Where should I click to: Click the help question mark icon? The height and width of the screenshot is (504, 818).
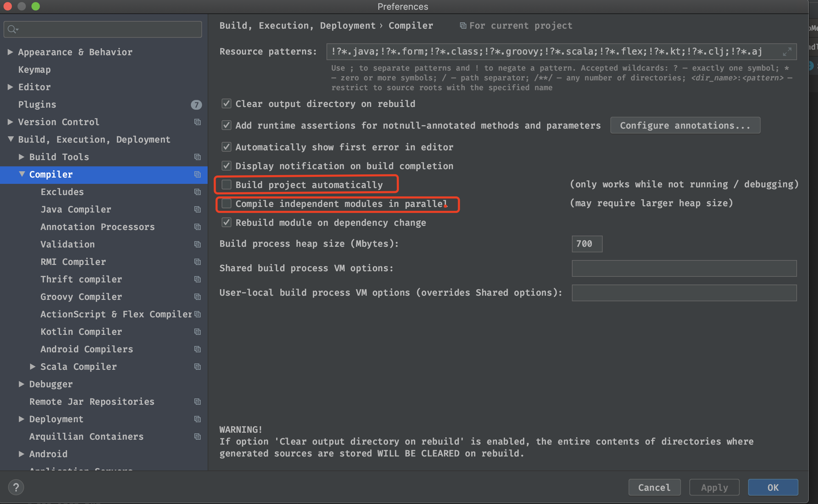coord(16,487)
